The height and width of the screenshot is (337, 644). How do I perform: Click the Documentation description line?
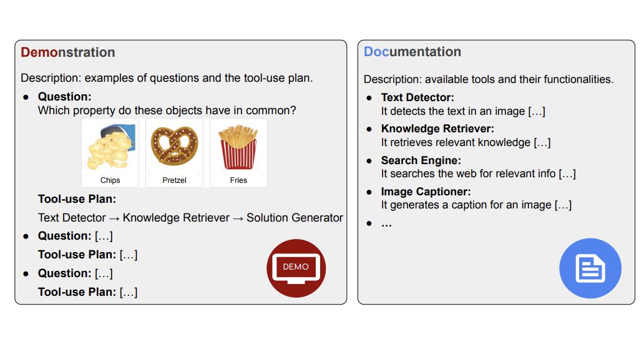pos(489,79)
